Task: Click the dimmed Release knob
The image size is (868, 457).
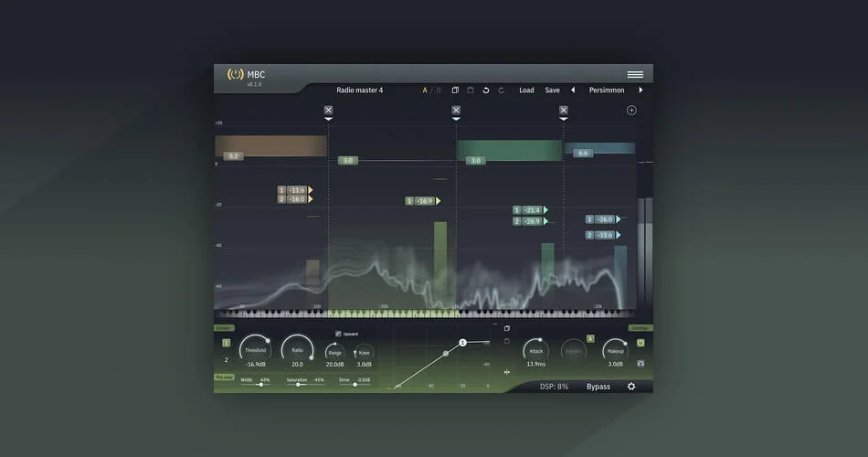Action: coord(574,350)
